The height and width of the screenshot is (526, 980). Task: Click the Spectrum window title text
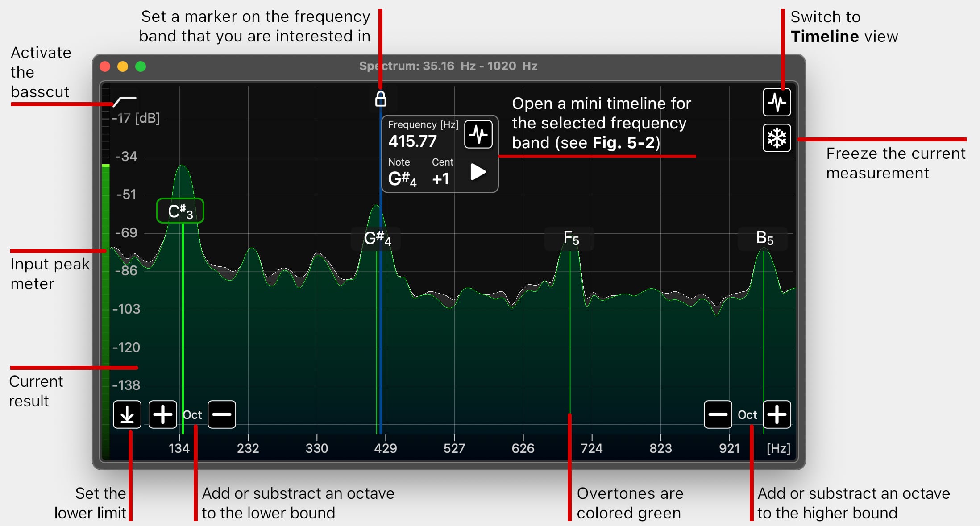pos(448,66)
